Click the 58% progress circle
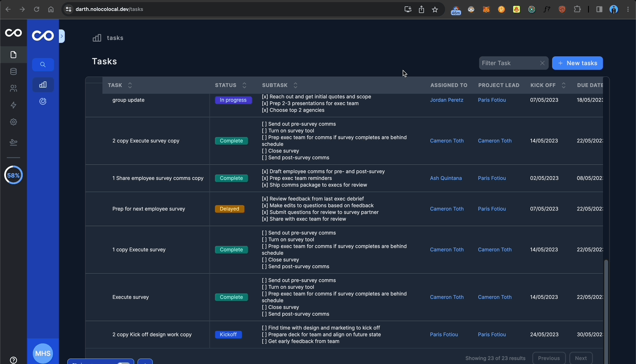Viewport: 636px width, 364px height. [13, 175]
